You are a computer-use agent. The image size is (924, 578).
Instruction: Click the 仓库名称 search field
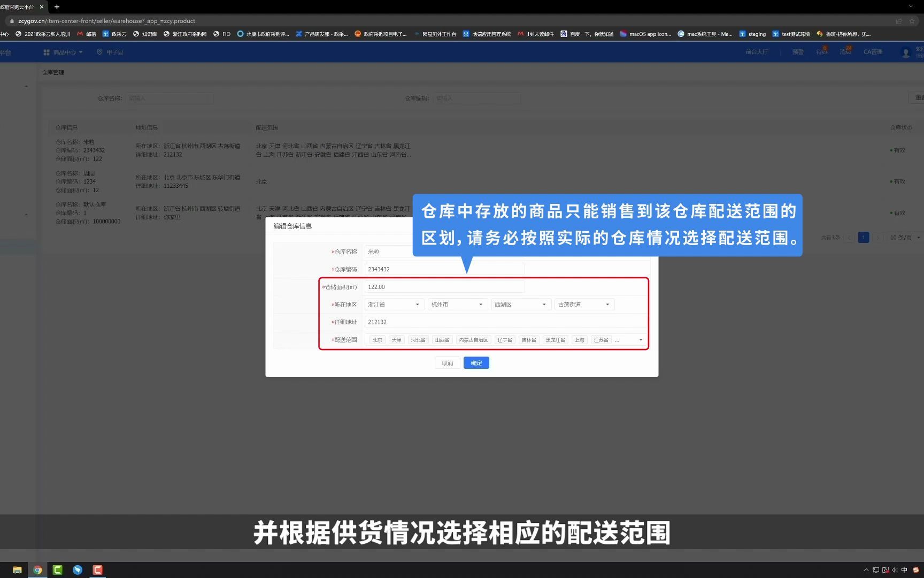click(x=169, y=98)
